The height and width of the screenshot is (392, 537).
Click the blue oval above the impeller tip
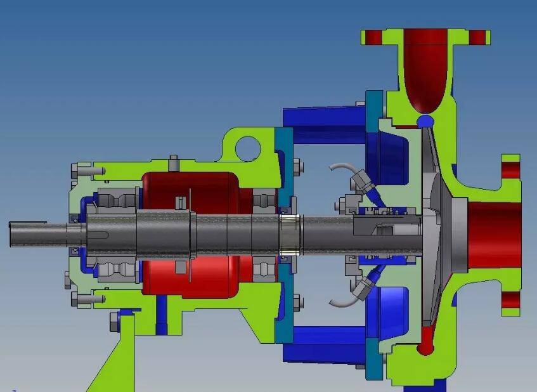(x=425, y=119)
